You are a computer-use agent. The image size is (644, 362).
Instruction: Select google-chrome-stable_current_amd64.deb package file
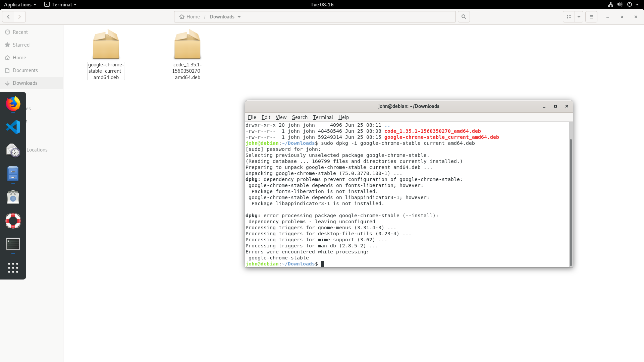[x=106, y=55]
